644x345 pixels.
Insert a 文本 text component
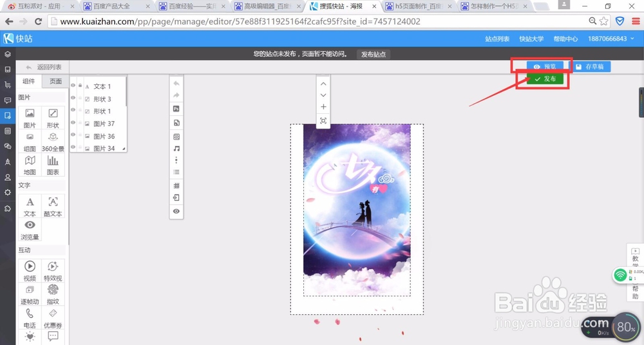click(x=30, y=206)
